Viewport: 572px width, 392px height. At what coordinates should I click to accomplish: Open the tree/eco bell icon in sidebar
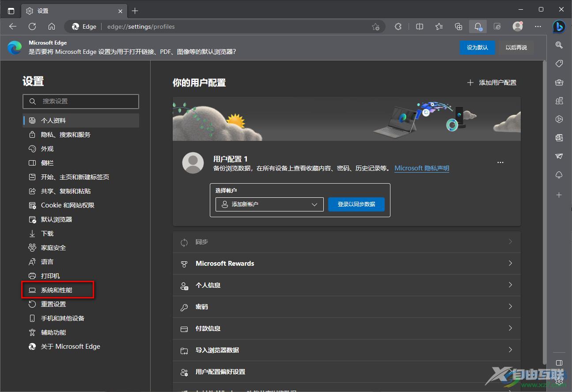pos(559,175)
